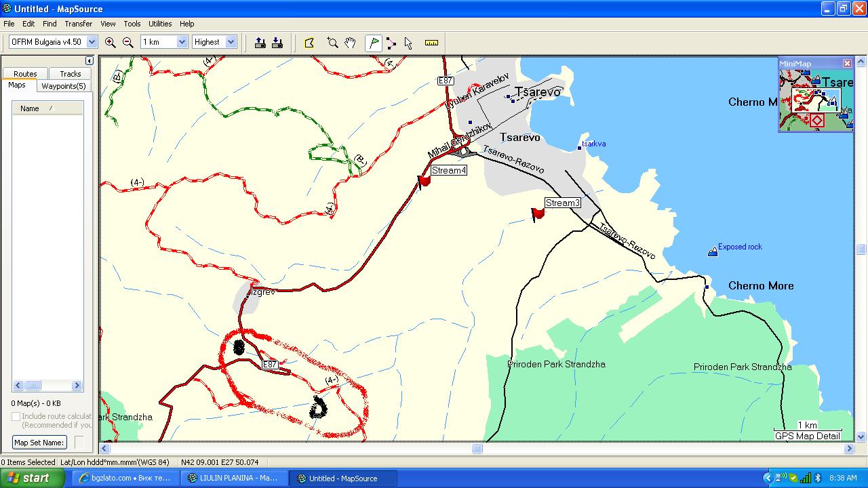The width and height of the screenshot is (868, 488).
Task: Switch to LIULIN PLANINA taskbar window
Action: (x=235, y=478)
